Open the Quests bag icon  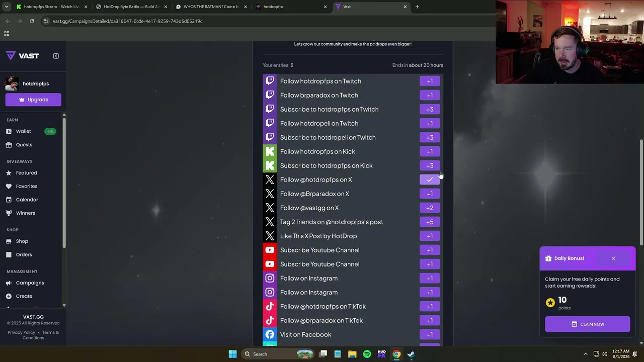tap(9, 145)
